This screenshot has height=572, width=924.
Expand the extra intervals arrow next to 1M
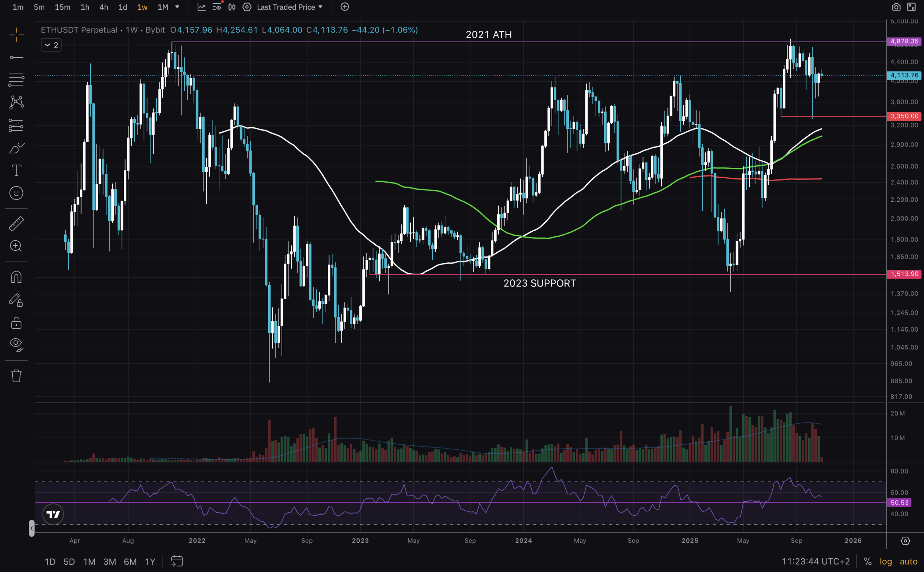tap(176, 7)
